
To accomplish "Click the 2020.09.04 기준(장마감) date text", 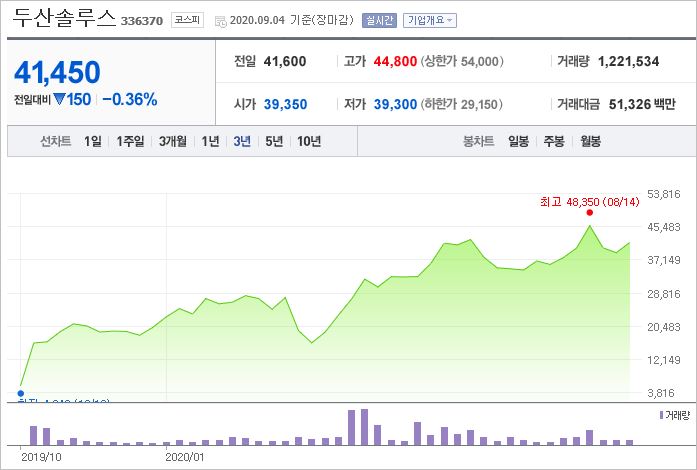I will (x=292, y=20).
